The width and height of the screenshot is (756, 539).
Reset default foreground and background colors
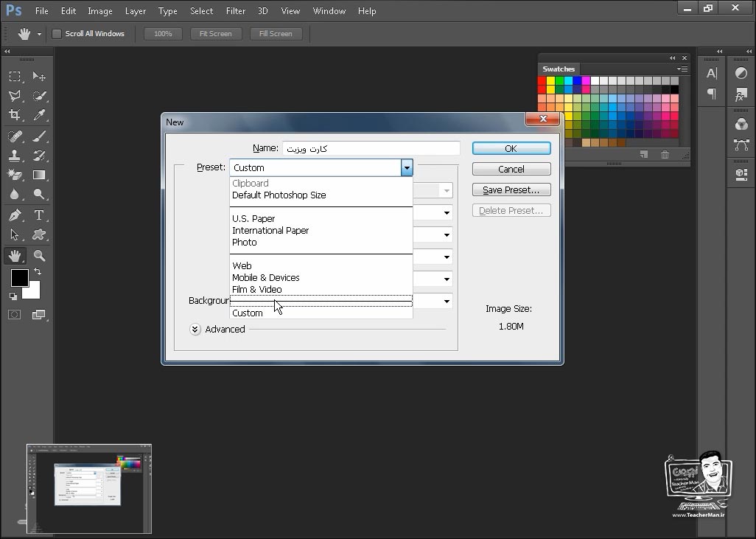tap(13, 296)
